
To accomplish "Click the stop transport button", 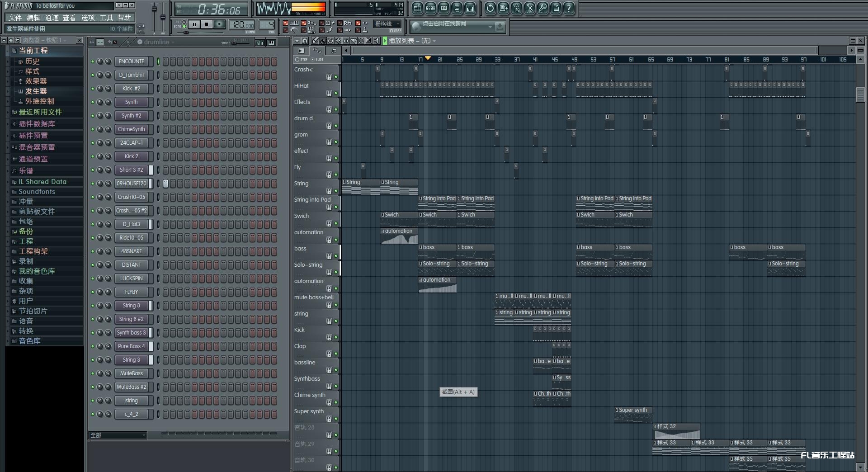I will tap(207, 24).
